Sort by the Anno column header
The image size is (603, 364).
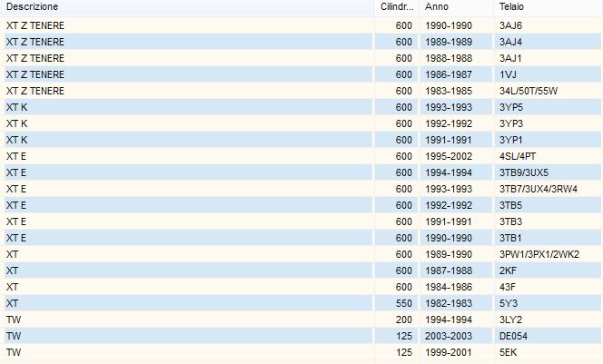(456, 6)
